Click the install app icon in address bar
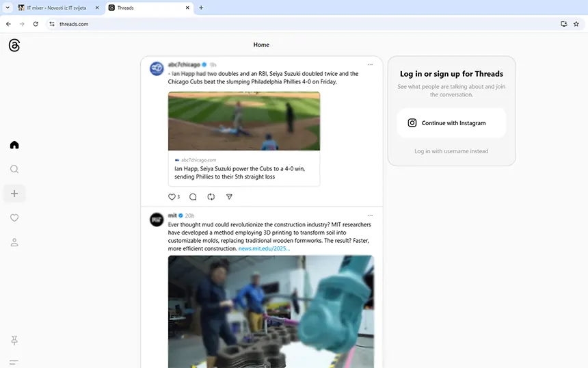 tap(563, 24)
